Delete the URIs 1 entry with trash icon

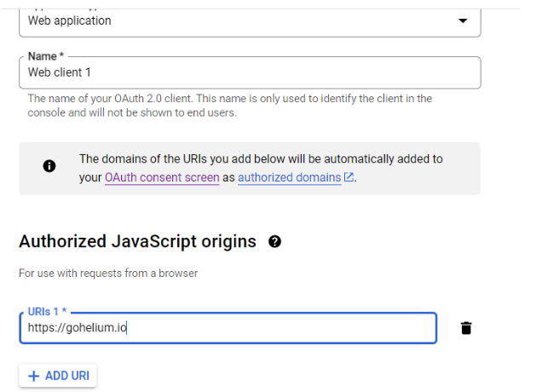pos(466,328)
